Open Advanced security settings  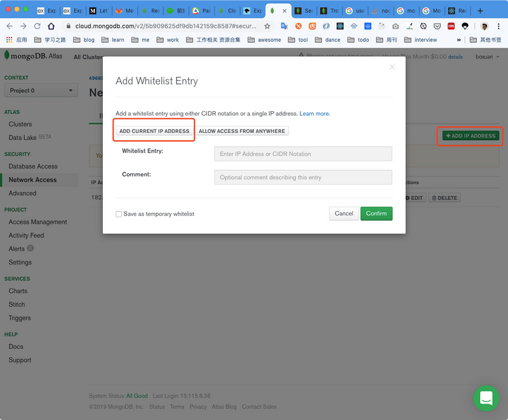[22, 193]
